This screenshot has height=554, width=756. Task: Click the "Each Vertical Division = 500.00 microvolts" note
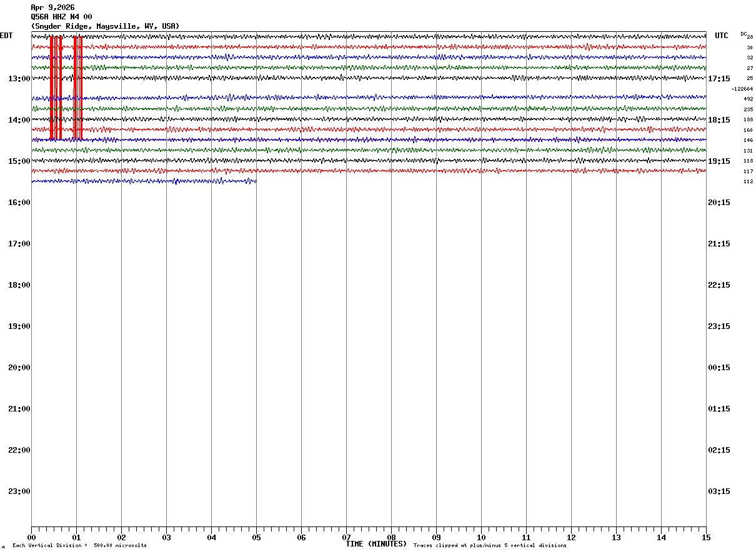coord(79,546)
